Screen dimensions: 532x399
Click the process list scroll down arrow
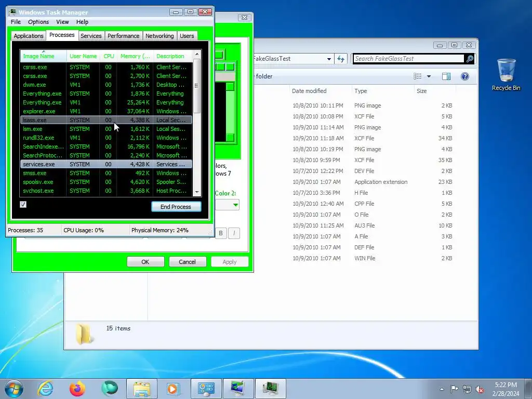(x=197, y=192)
